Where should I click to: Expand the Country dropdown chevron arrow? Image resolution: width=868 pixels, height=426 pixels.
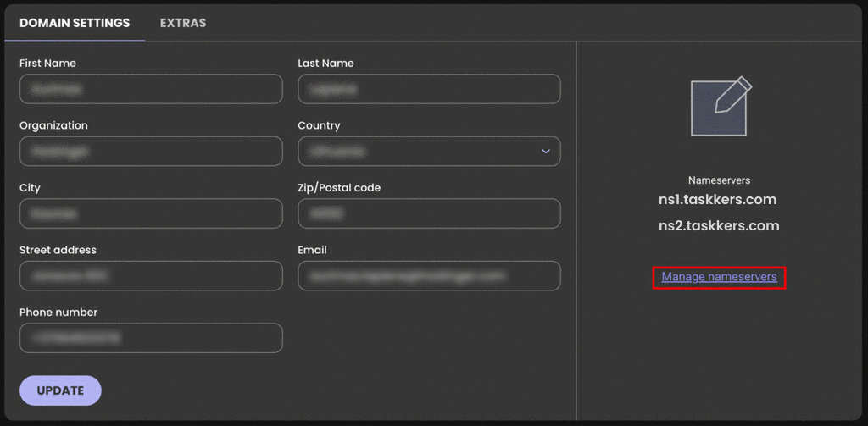point(545,152)
